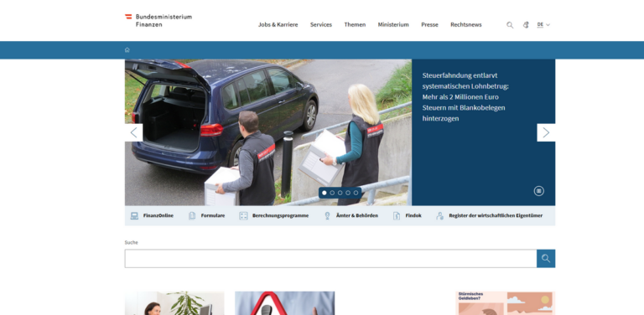Open the Berechnungsprogramme quick link
644x315 pixels.
click(x=281, y=216)
